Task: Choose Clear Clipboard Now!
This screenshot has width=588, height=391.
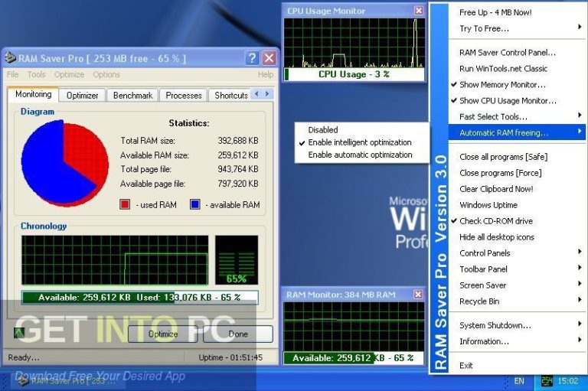Action: point(517,189)
